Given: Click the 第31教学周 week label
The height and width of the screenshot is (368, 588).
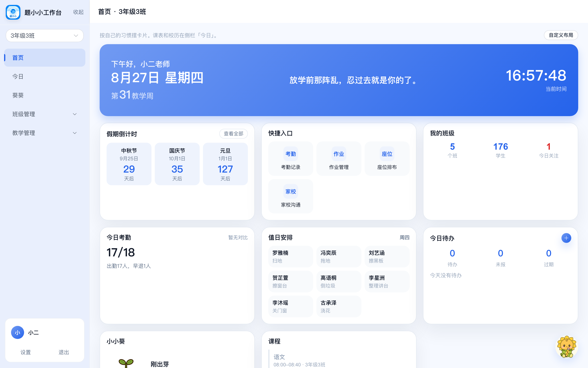Looking at the screenshot, I should pos(132,95).
